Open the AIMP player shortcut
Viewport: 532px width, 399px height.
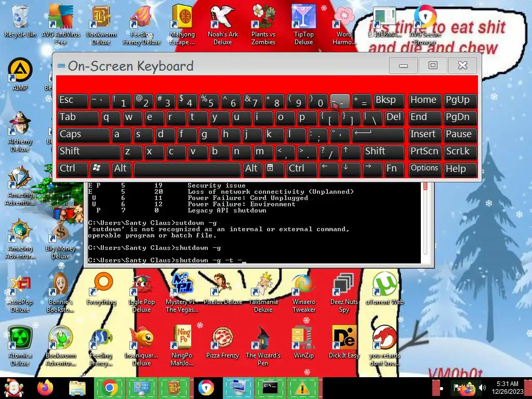pos(20,74)
